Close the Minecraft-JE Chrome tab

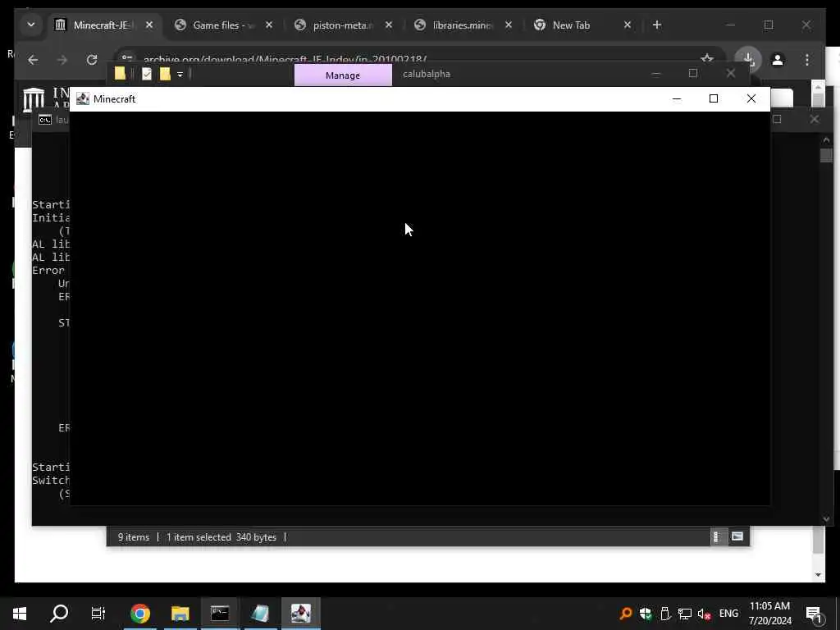click(x=149, y=25)
